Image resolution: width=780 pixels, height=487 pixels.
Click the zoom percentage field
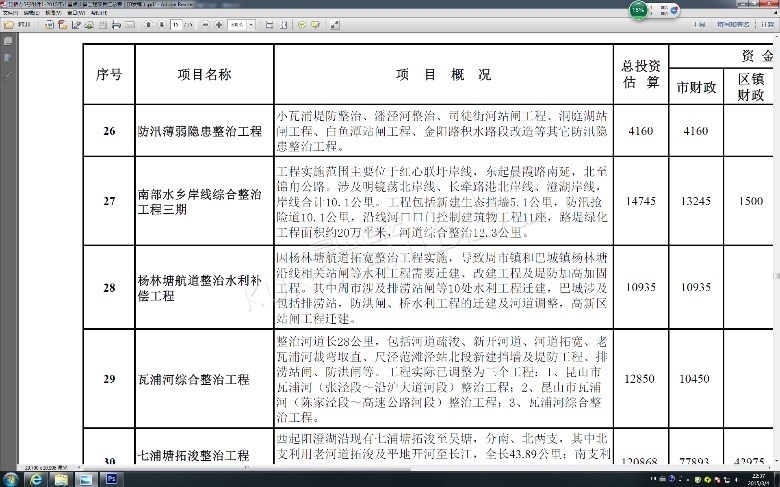pyautogui.click(x=237, y=24)
